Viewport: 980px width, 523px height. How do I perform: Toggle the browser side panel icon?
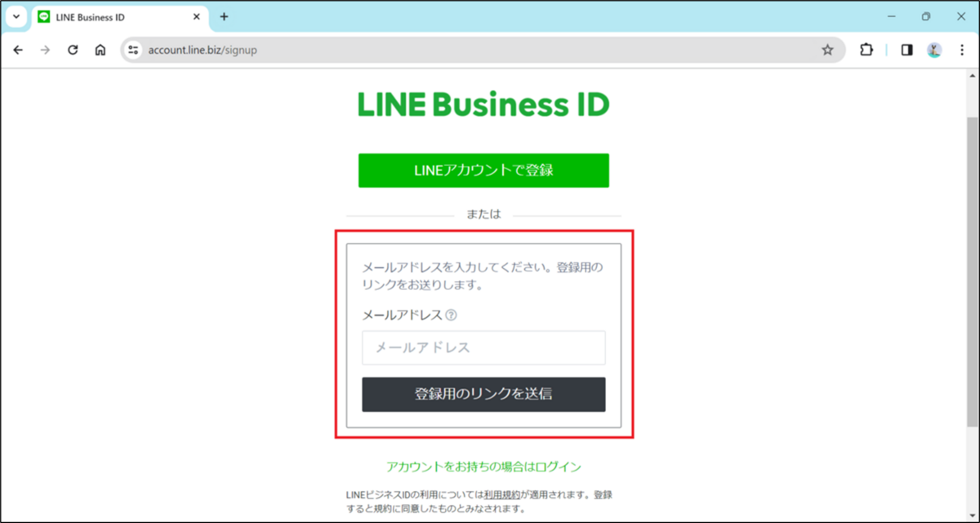click(906, 50)
